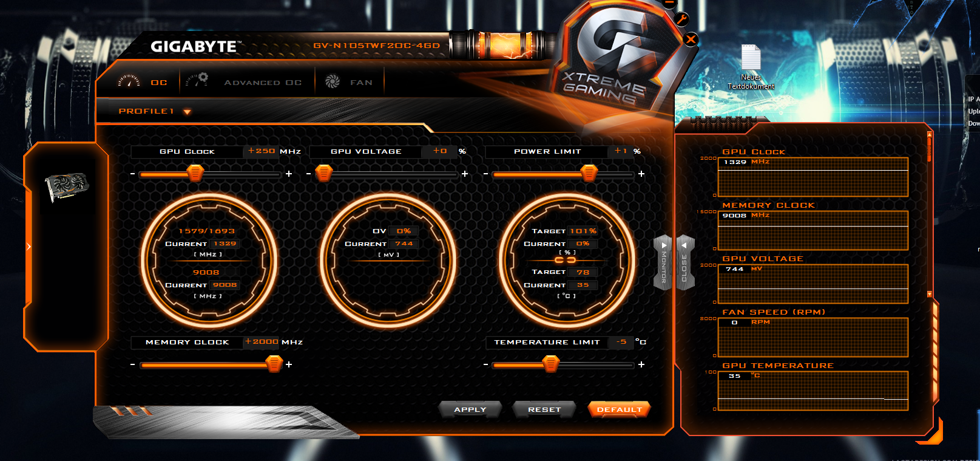Edit the GPU Voltage +0 value field
The width and height of the screenshot is (980, 461).
click(x=440, y=151)
